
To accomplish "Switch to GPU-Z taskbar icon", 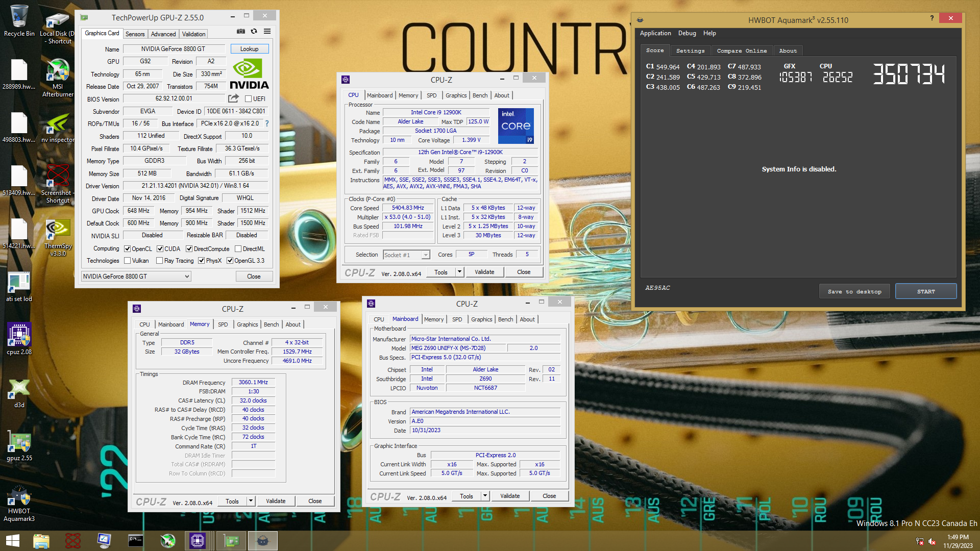I will tap(231, 541).
